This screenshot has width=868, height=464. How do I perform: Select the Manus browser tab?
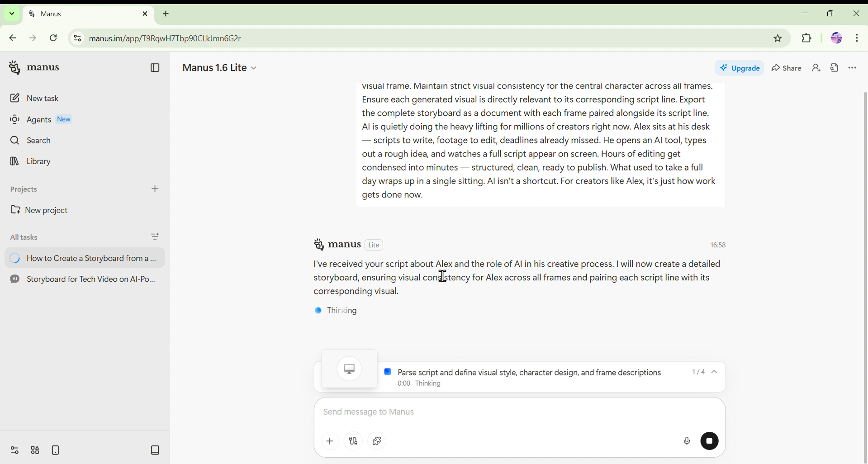click(88, 14)
